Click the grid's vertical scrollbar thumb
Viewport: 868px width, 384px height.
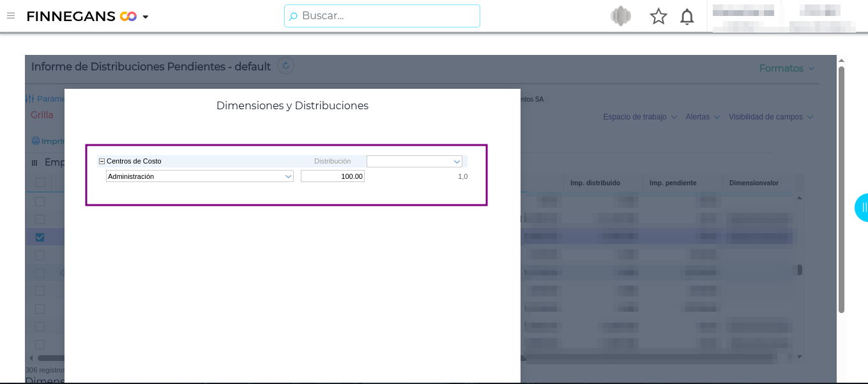coord(800,270)
